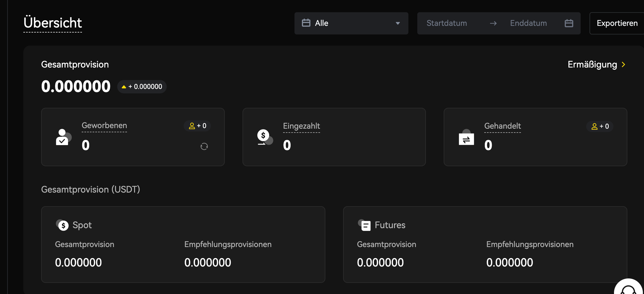The width and height of the screenshot is (644, 294).
Task: Click the Geworbenen user checkmark icon
Action: 63,137
